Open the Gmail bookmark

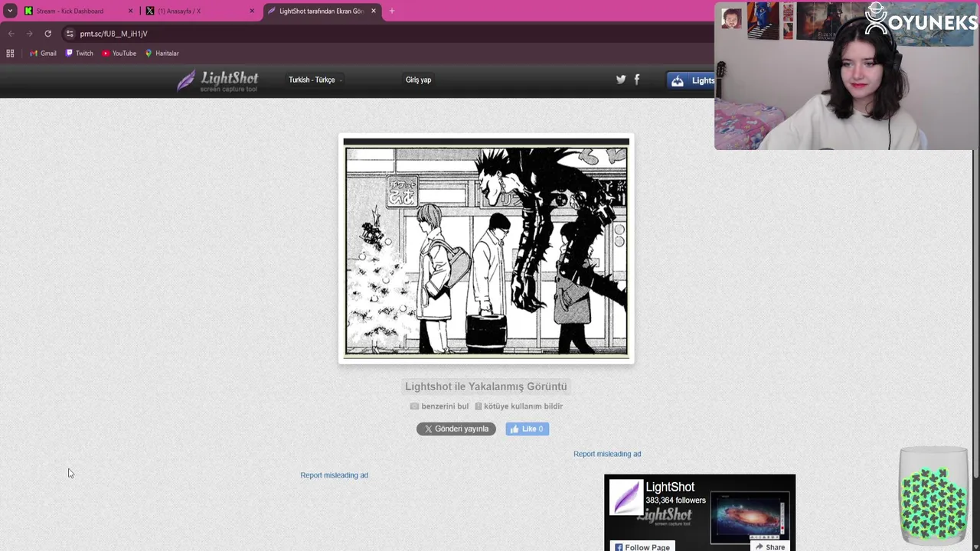pos(43,54)
